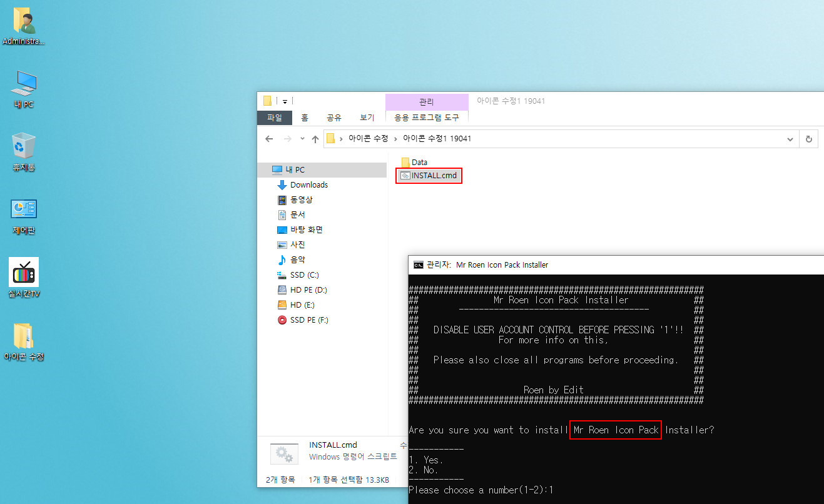This screenshot has height=504, width=824.
Task: Click the folder icon in Explorer title bar
Action: 267,101
